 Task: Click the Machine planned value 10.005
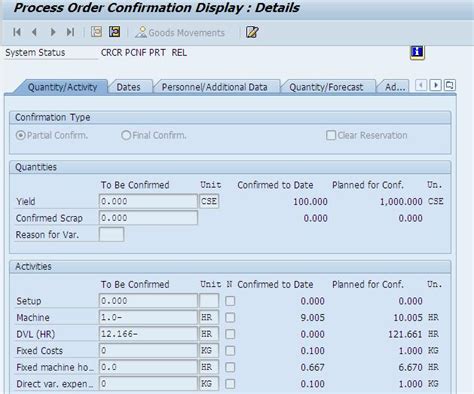coord(408,317)
